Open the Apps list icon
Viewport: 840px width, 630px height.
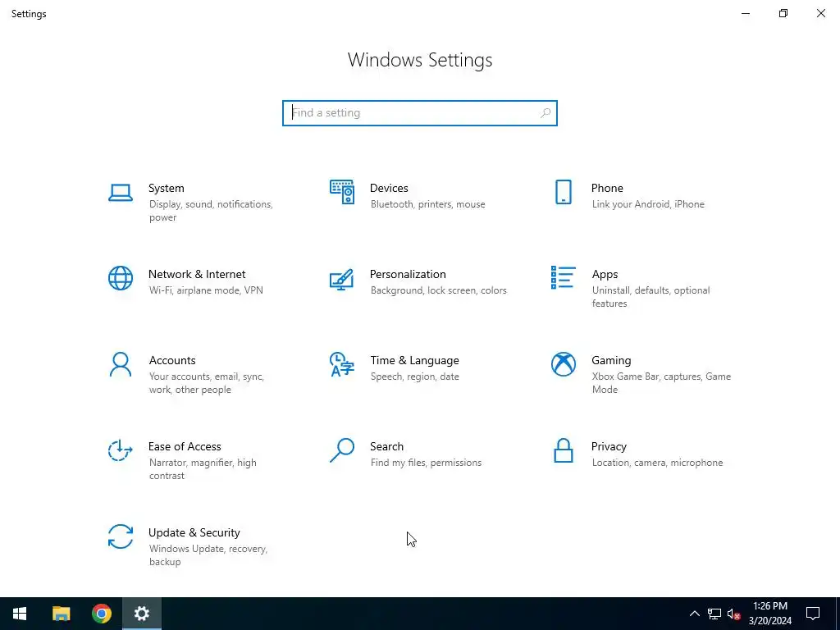pyautogui.click(x=563, y=277)
